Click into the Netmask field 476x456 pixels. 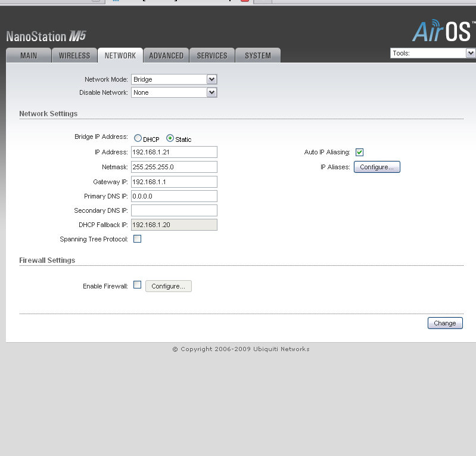174,167
